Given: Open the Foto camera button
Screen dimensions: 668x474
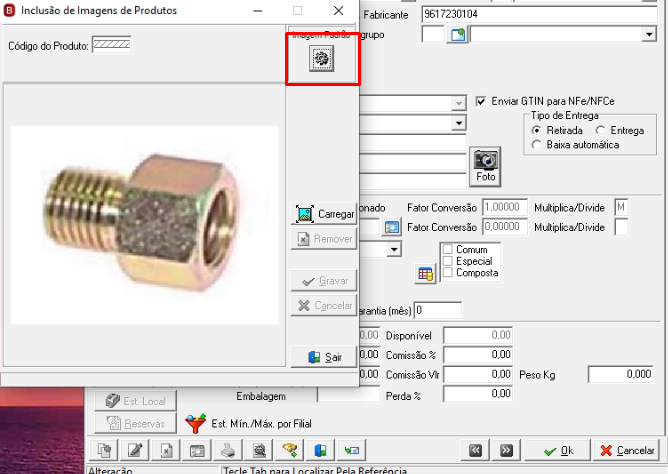Looking at the screenshot, I should pos(485,167).
